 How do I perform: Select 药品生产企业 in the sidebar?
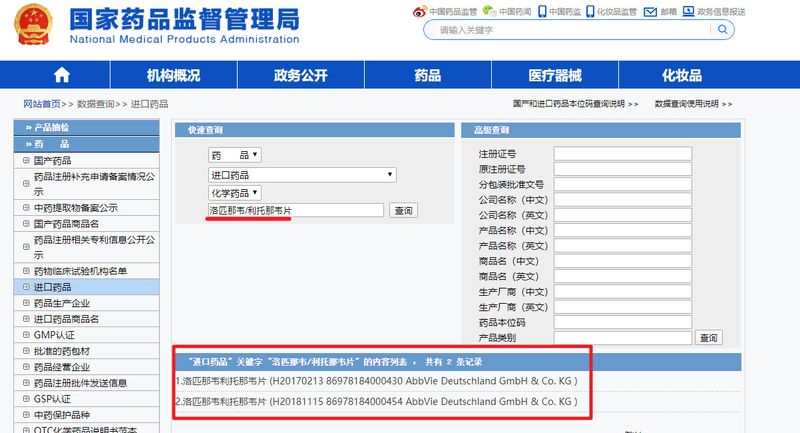pos(62,303)
